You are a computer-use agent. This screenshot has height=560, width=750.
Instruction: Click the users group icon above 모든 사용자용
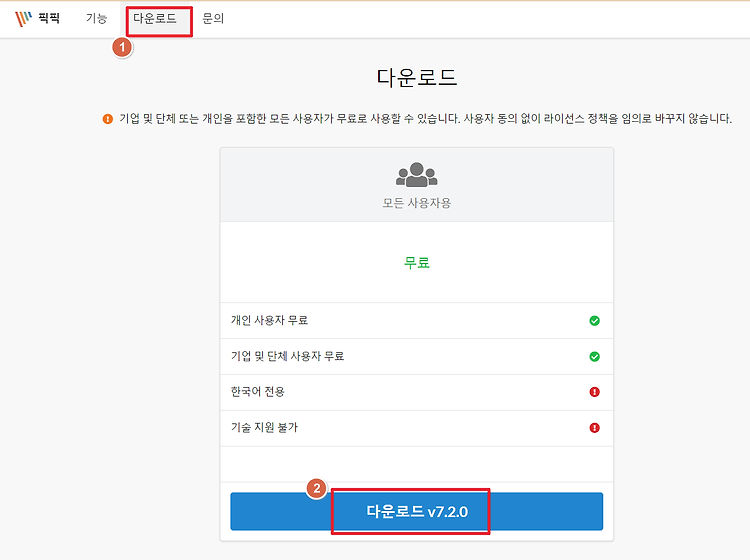tap(417, 175)
